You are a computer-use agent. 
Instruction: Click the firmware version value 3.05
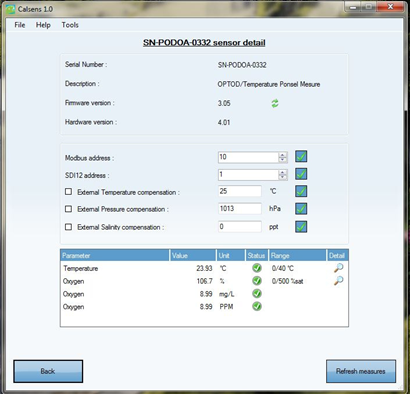click(224, 103)
